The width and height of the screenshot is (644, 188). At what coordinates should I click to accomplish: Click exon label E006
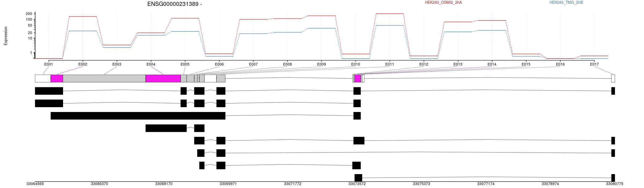pos(219,64)
